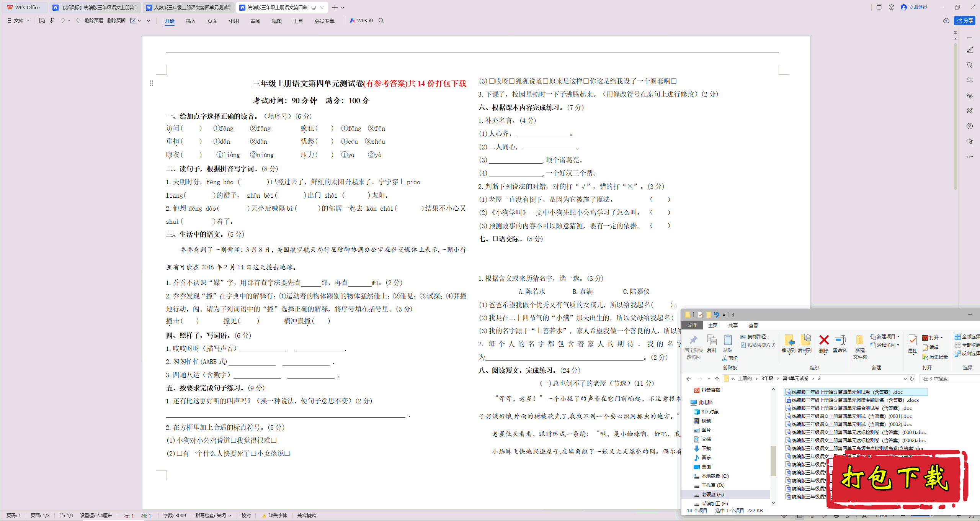This screenshot has height=521, width=980.
Task: Click 固定到快速访问 pin icon
Action: coord(693,340)
